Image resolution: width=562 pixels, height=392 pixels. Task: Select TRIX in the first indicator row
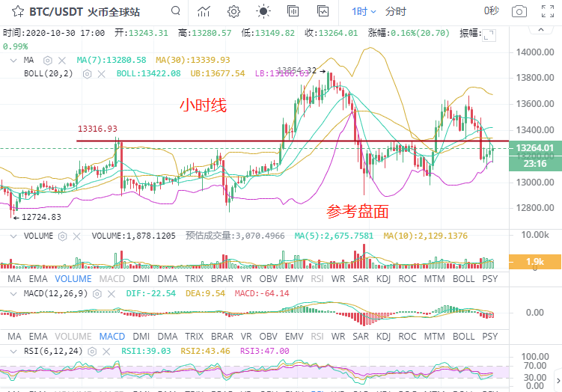[194, 279]
